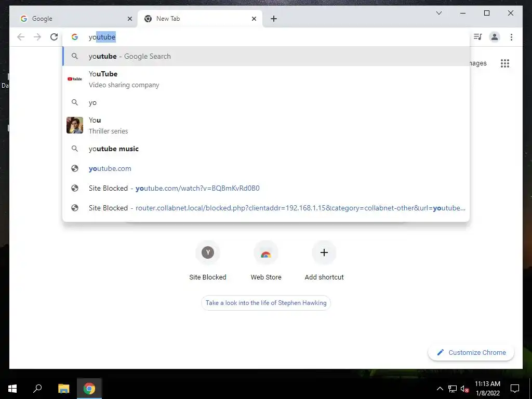
Task: Open the notification center icon
Action: pyautogui.click(x=515, y=389)
